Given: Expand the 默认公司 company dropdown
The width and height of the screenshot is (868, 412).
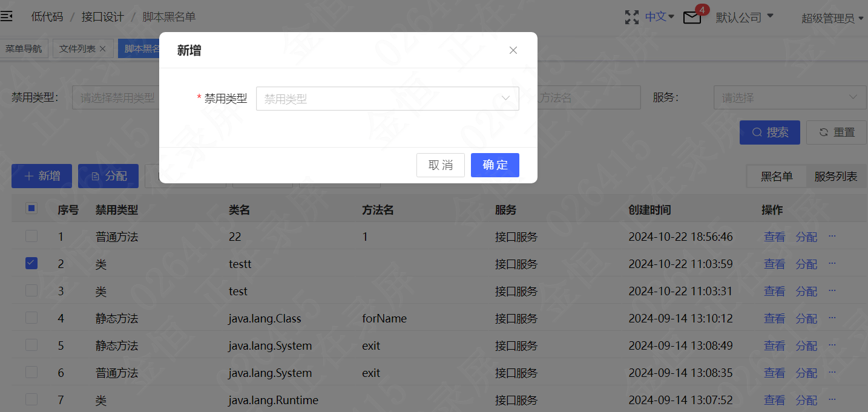Looking at the screenshot, I should (x=745, y=17).
